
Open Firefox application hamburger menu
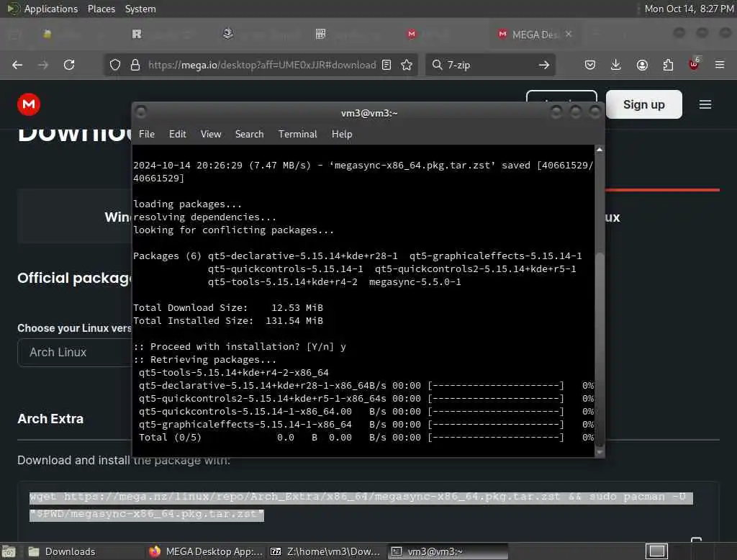pyautogui.click(x=720, y=65)
